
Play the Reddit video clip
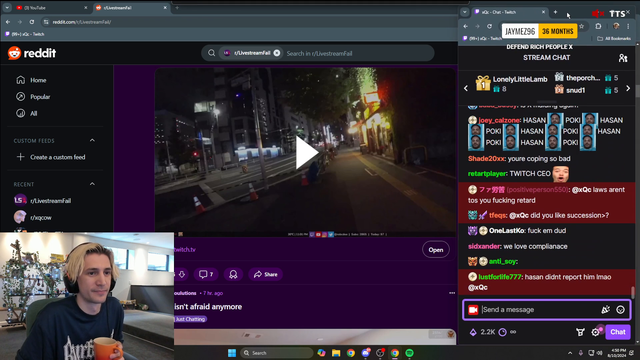click(306, 152)
